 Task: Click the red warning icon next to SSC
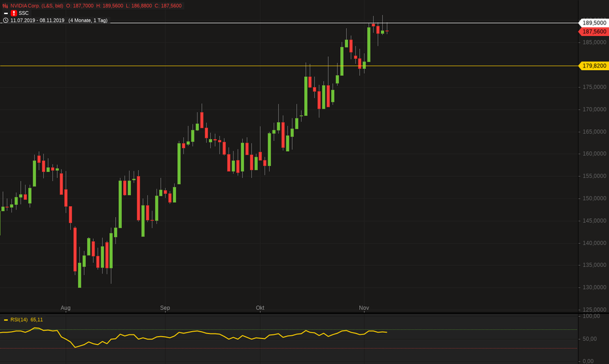[13, 13]
